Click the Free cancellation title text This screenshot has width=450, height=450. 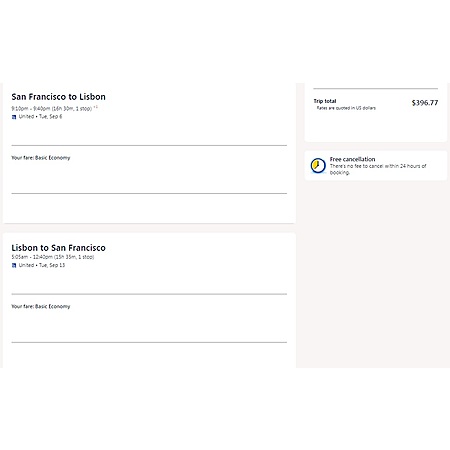(352, 159)
